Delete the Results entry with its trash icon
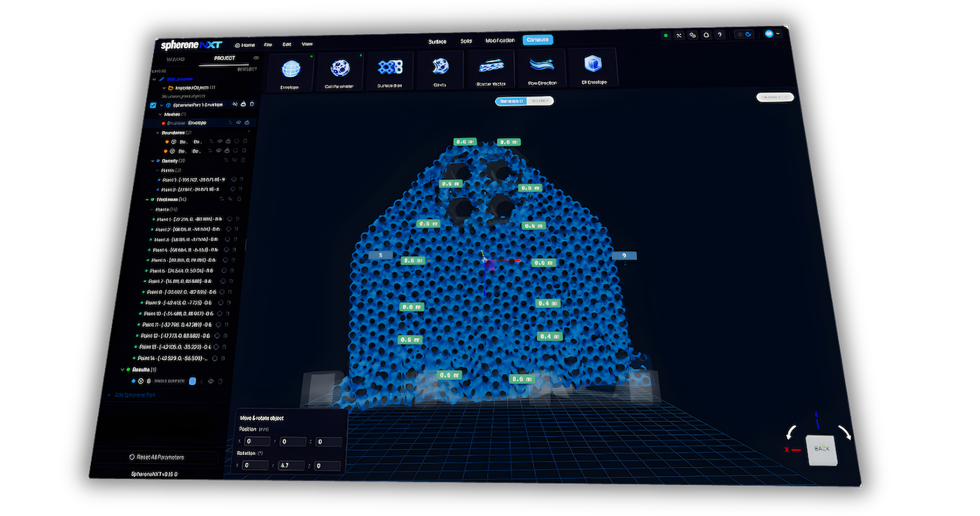Screen dimensions: 980x516 [x=220, y=382]
